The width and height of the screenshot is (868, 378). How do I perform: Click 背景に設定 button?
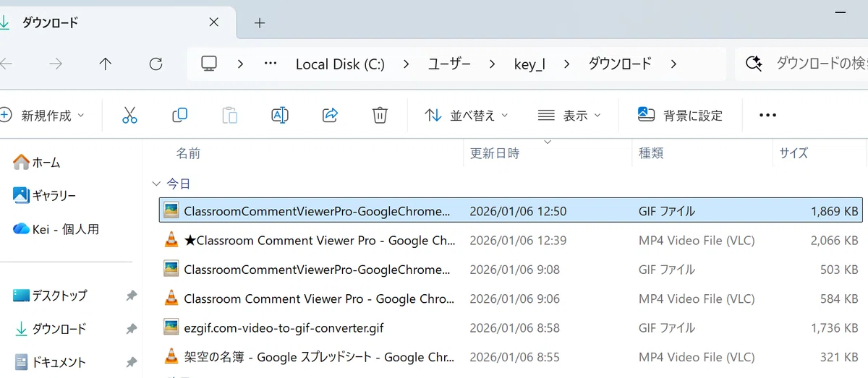coord(680,115)
